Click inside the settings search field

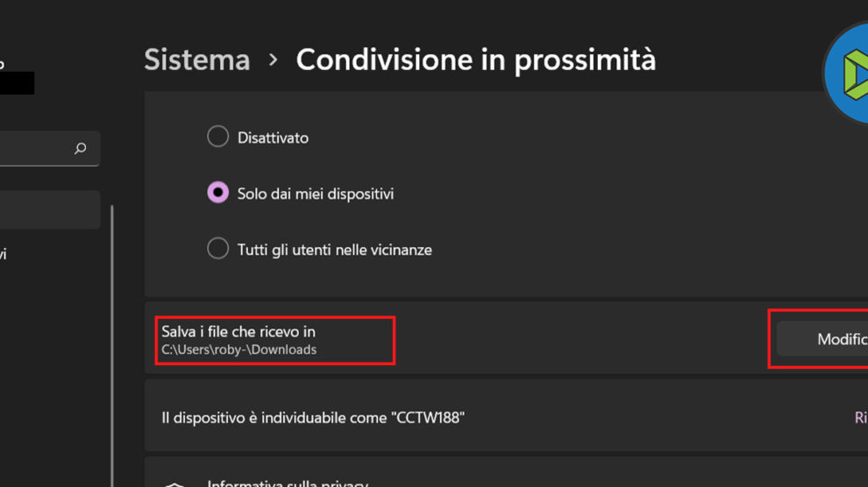tap(35, 149)
